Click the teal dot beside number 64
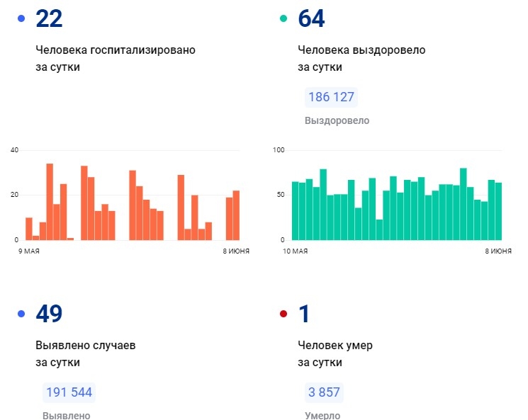The image size is (528, 420). tap(283, 18)
